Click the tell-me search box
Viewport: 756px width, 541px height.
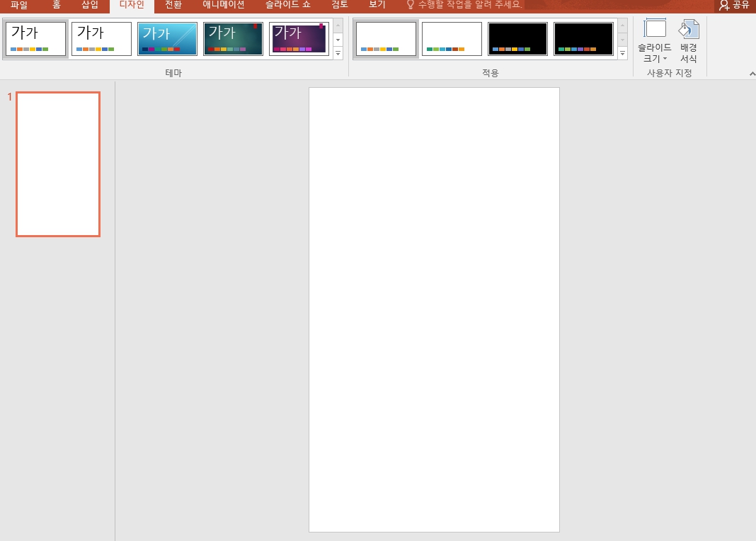coord(464,5)
